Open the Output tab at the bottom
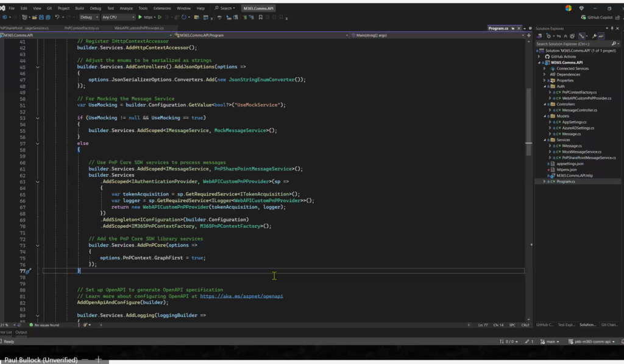This screenshot has width=624, height=364. click(21, 332)
